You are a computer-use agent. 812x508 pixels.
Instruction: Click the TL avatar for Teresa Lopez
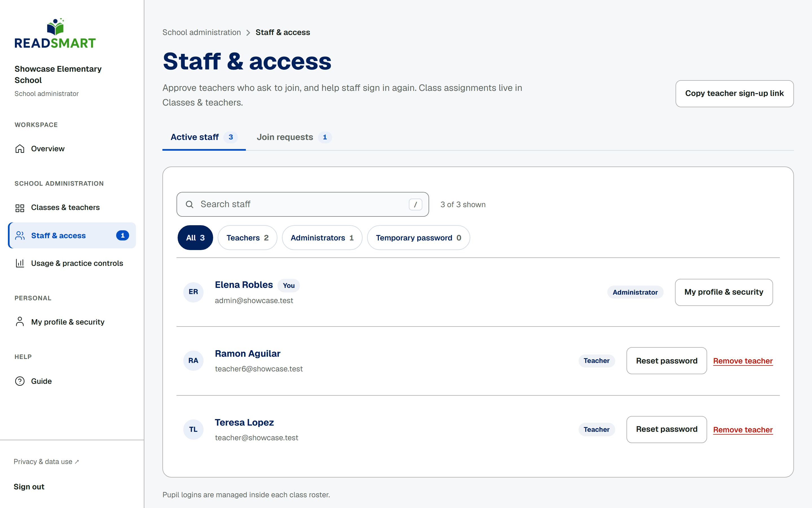click(193, 429)
